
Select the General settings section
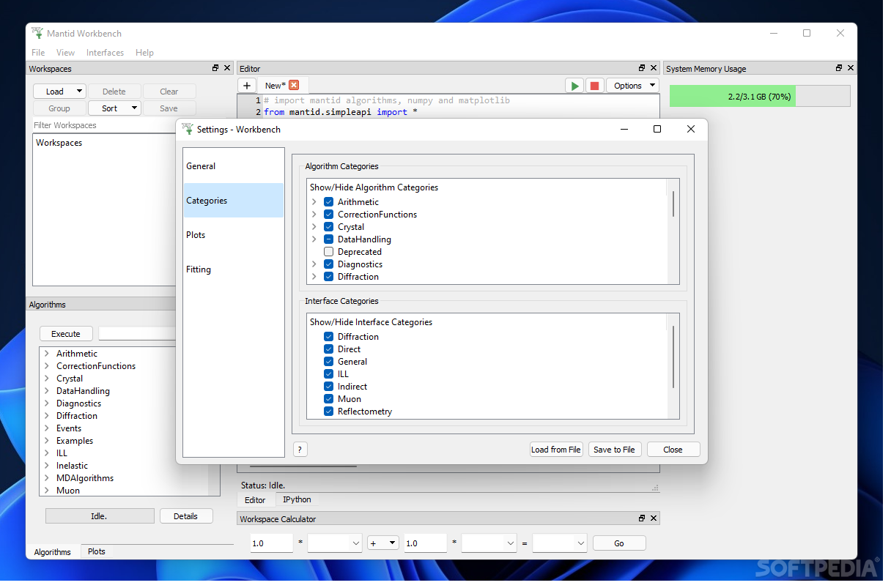pos(234,166)
